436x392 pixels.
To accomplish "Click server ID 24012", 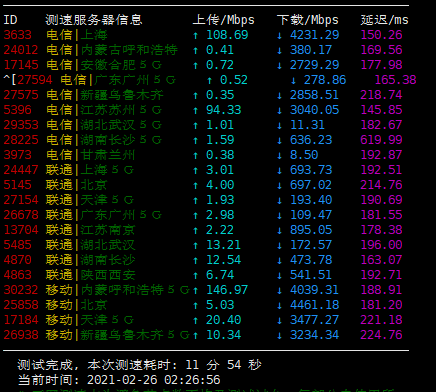I will pyautogui.click(x=21, y=50).
